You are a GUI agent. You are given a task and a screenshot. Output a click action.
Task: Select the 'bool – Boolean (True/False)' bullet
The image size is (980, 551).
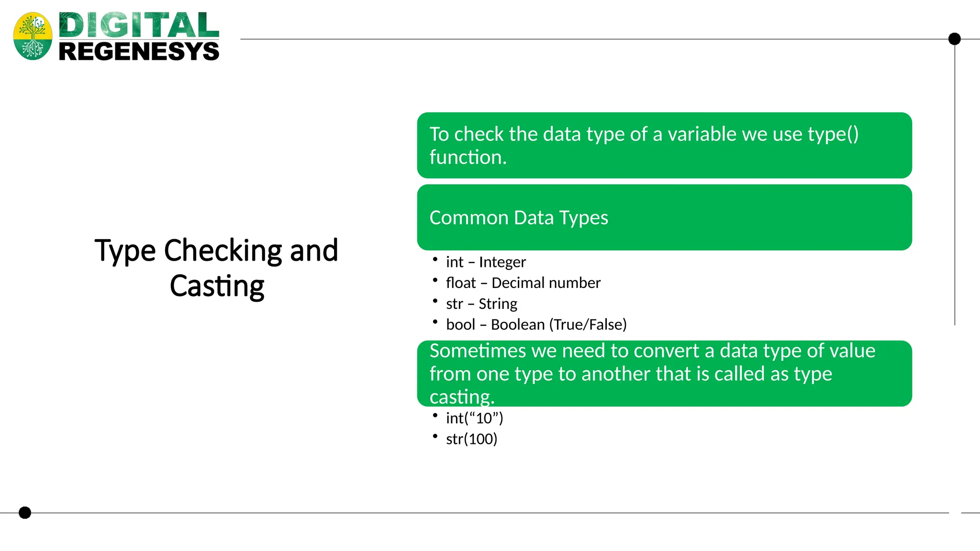536,324
